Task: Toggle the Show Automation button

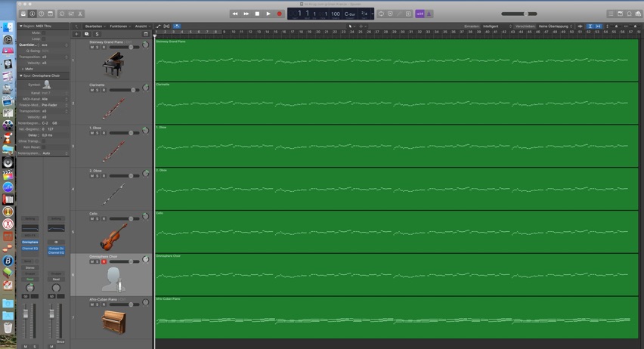Action: point(159,26)
